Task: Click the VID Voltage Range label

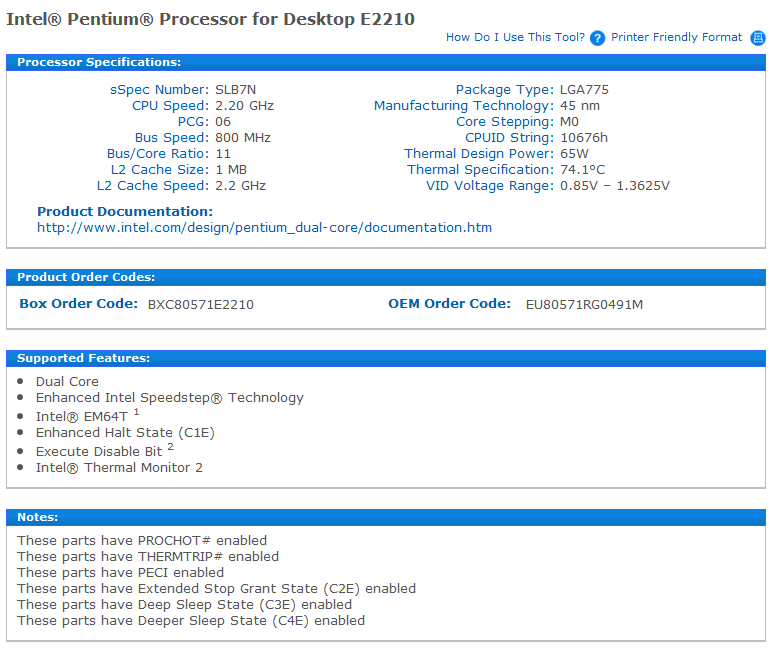Action: pos(490,186)
